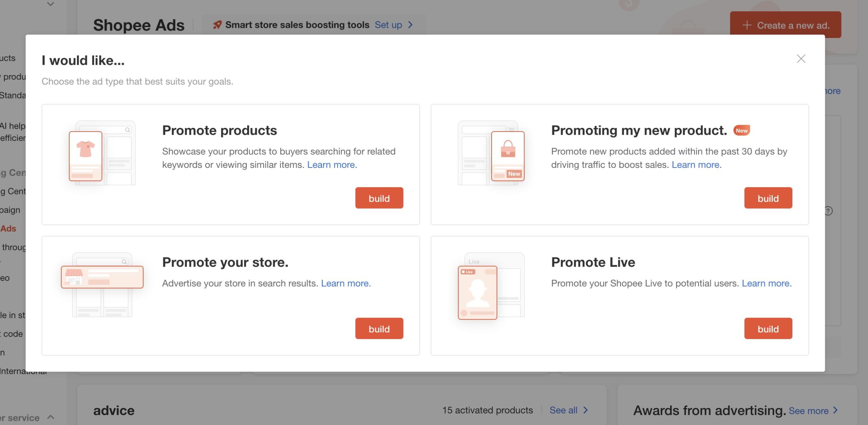Click the 'advice' section heading
Viewport: 868px width, 425px height.
pos(114,410)
